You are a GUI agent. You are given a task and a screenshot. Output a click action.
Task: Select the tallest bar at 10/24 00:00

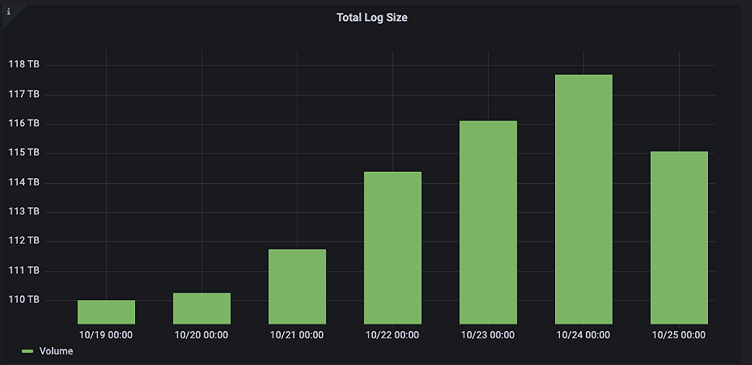pyautogui.click(x=584, y=200)
